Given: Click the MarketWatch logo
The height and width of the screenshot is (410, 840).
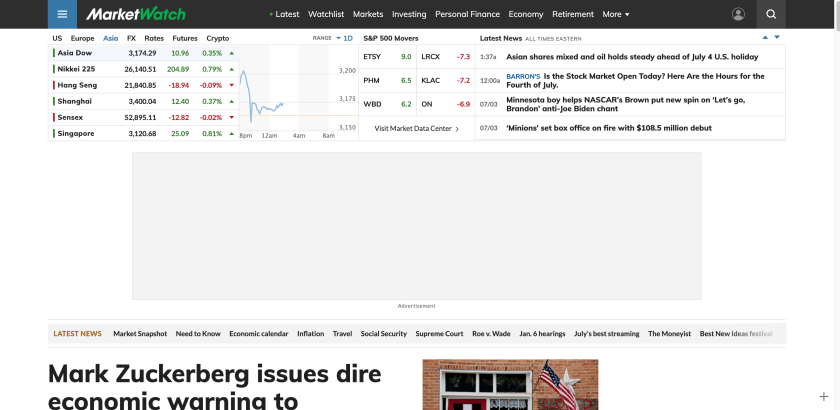Looking at the screenshot, I should tap(136, 14).
